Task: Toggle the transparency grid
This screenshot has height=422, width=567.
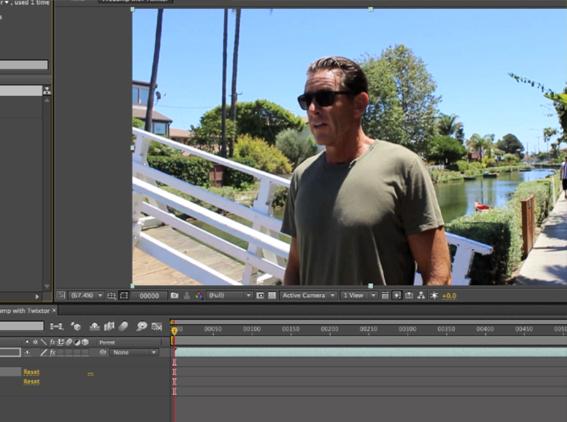Action: click(x=272, y=296)
